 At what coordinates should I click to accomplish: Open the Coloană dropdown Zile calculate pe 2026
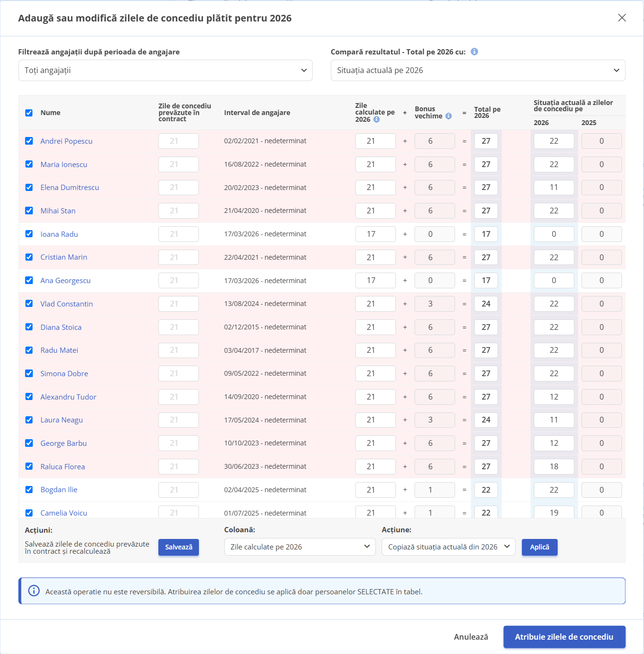coord(300,547)
